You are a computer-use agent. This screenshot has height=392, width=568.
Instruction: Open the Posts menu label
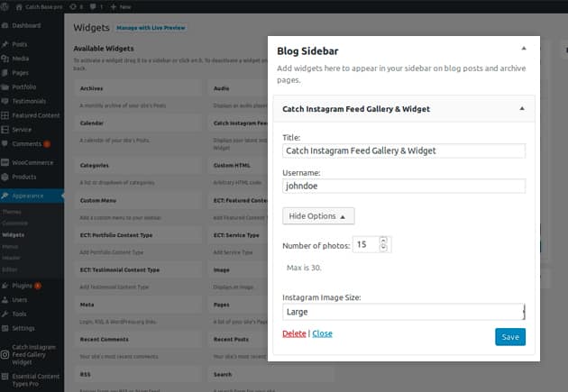[20, 44]
